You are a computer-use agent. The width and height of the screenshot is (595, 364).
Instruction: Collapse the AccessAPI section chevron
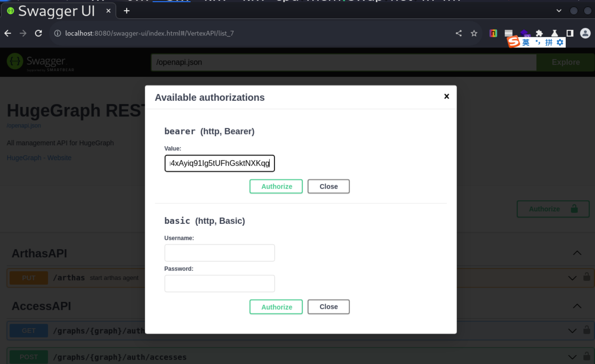pos(577,306)
